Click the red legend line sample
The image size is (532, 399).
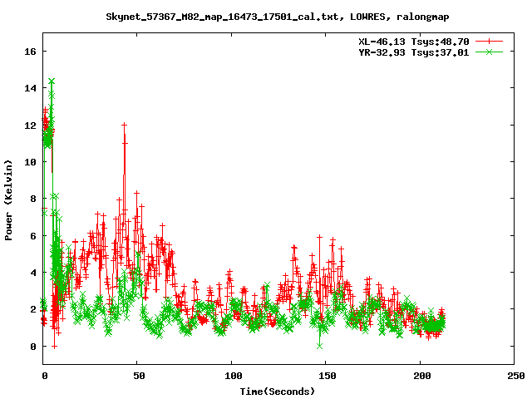tap(489, 42)
